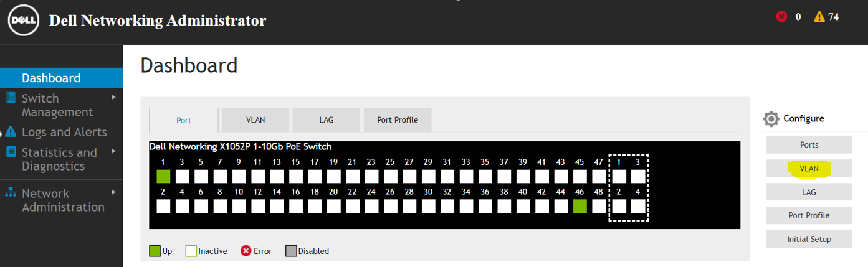Click the Configure gear icon
Screen dimensions: 868x267
pyautogui.click(x=771, y=119)
